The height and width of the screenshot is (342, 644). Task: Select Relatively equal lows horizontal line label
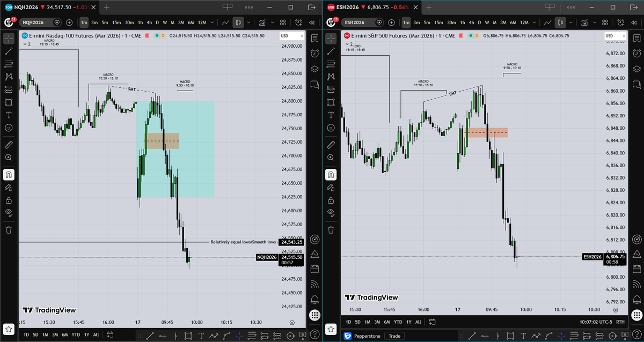(x=243, y=242)
